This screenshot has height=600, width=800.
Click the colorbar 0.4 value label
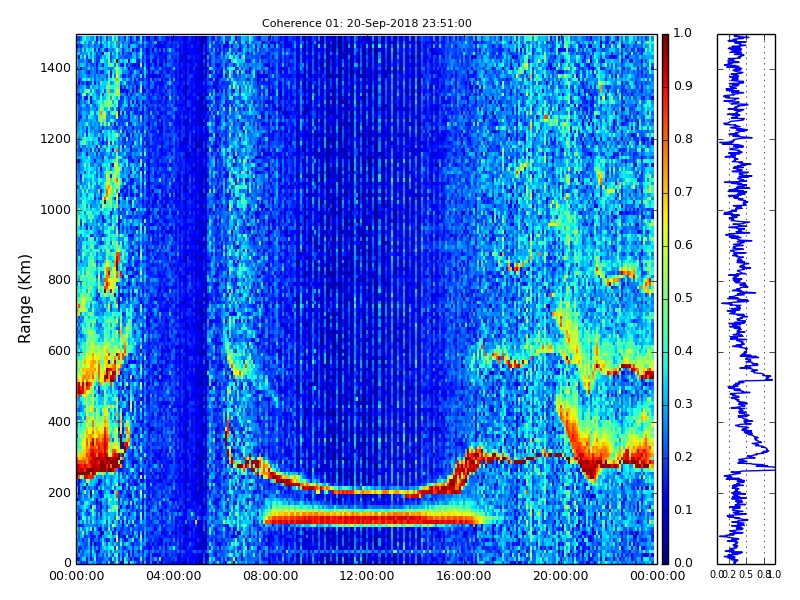[683, 351]
